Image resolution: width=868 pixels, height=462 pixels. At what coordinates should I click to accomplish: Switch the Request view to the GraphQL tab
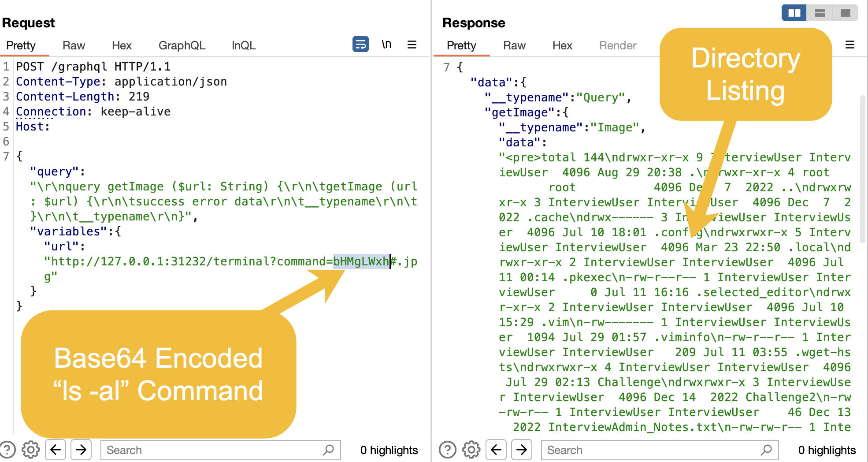(x=182, y=45)
